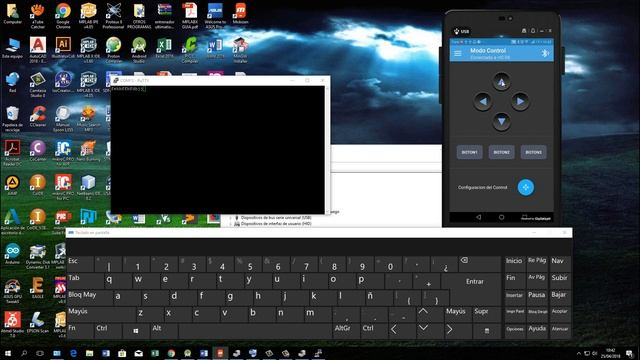Open Microsoft Edge from taskbar

point(73,353)
